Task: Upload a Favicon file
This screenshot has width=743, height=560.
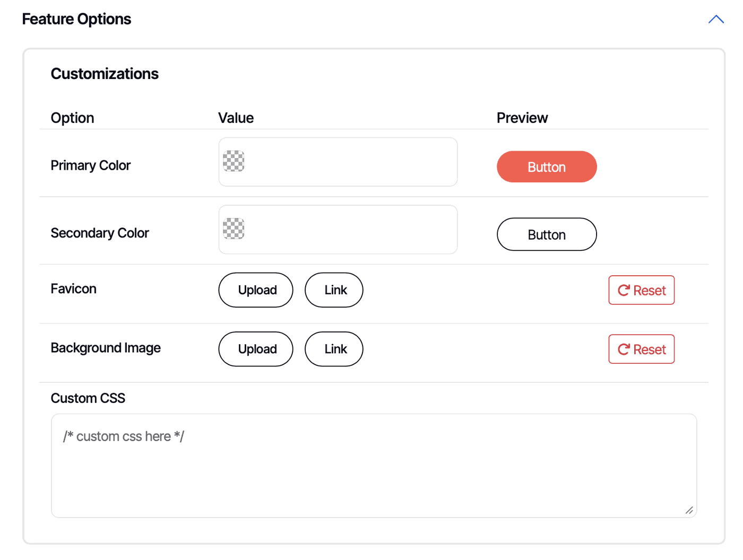Action: pyautogui.click(x=256, y=290)
